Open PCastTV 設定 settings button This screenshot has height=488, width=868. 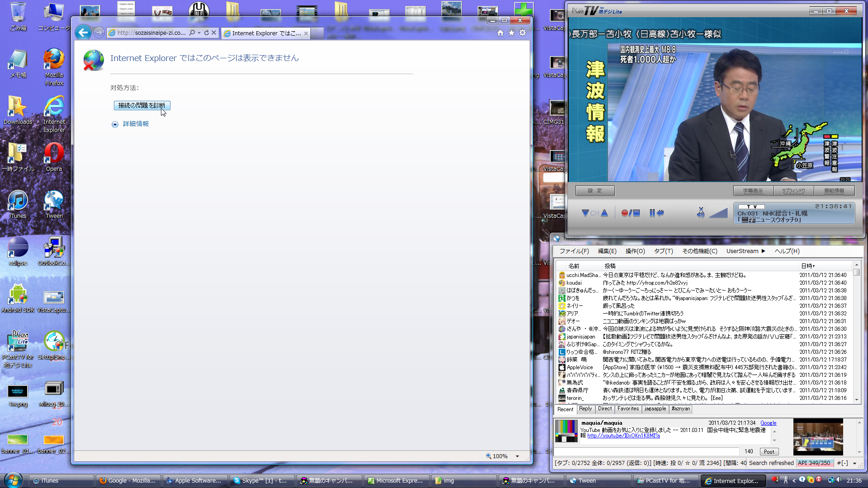click(x=595, y=191)
